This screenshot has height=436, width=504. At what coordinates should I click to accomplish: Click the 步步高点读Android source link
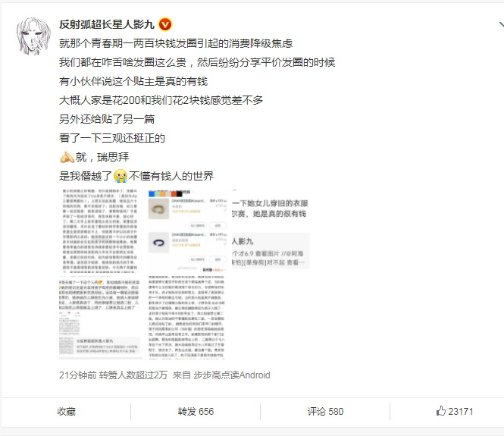(x=231, y=375)
